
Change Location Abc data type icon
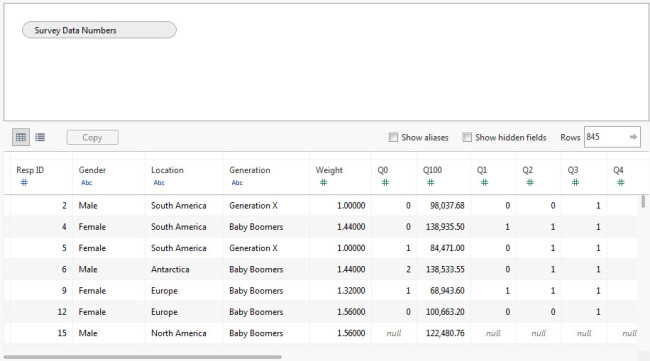tap(159, 183)
